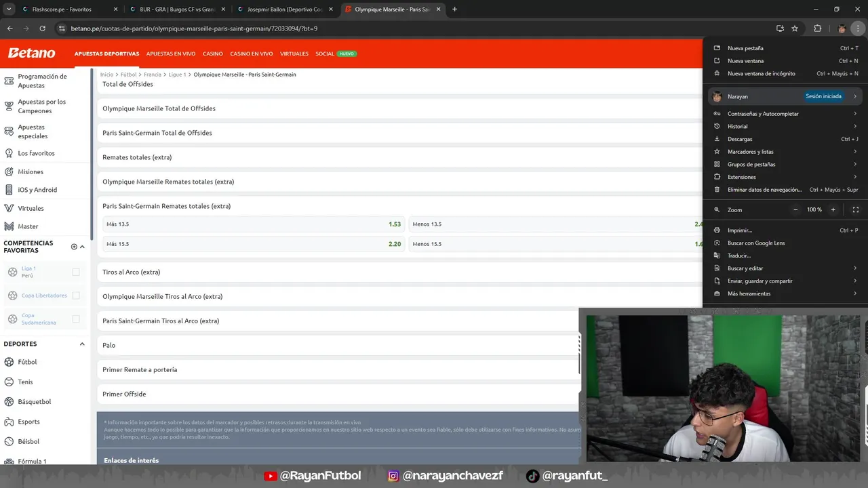The width and height of the screenshot is (868, 488).
Task: Tick Copa Libertadores checkbox
Action: (x=76, y=296)
